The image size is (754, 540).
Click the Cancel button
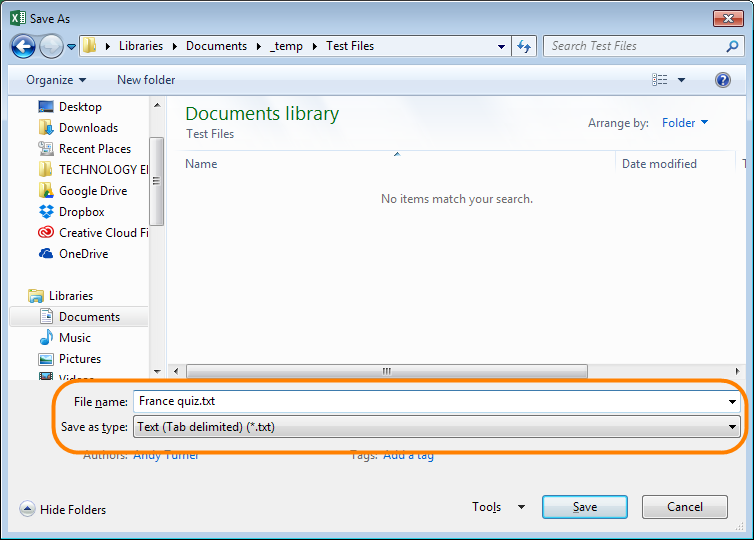coord(685,507)
